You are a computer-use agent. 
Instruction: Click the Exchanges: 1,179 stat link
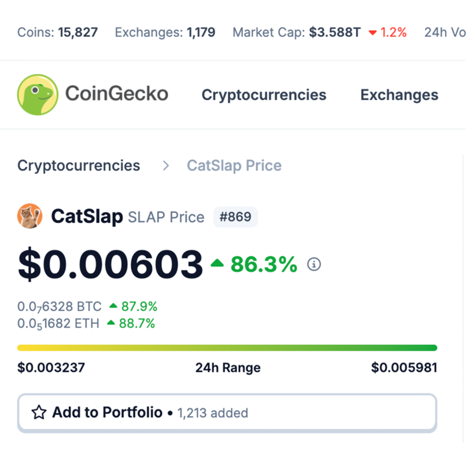[165, 32]
